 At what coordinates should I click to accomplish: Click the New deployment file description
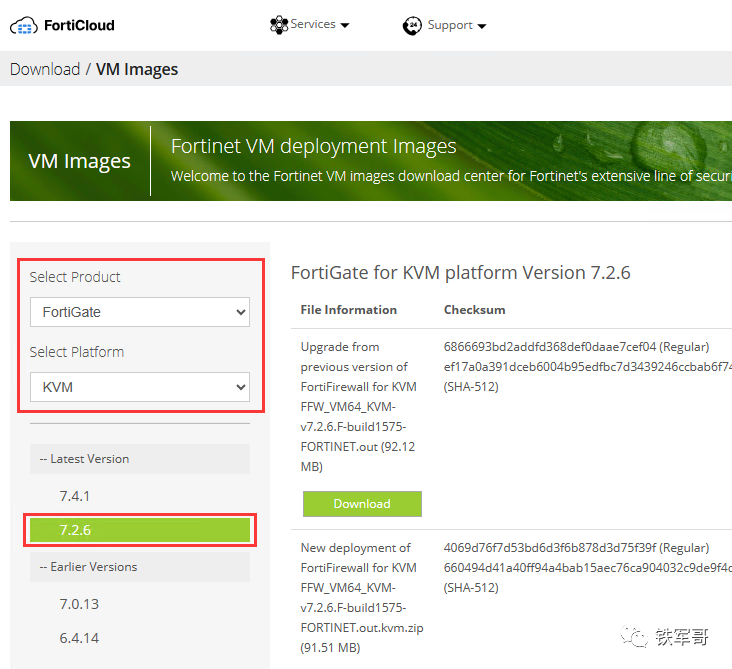(x=362, y=598)
